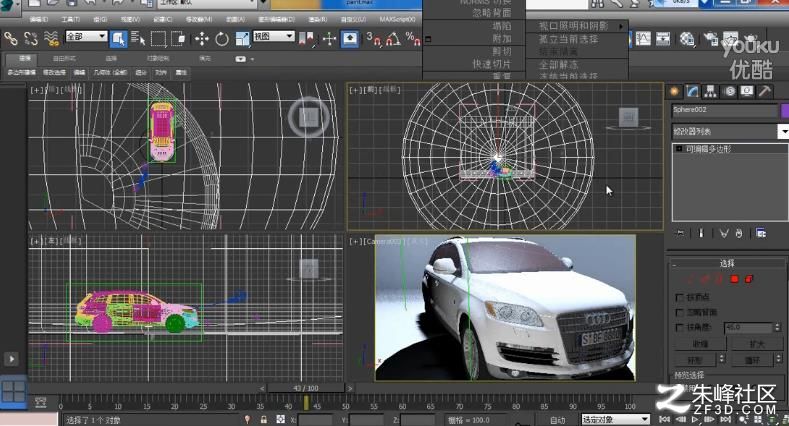Toggle the 3D Snaps magnet icon
This screenshot has width=789, height=426.
[x=373, y=39]
